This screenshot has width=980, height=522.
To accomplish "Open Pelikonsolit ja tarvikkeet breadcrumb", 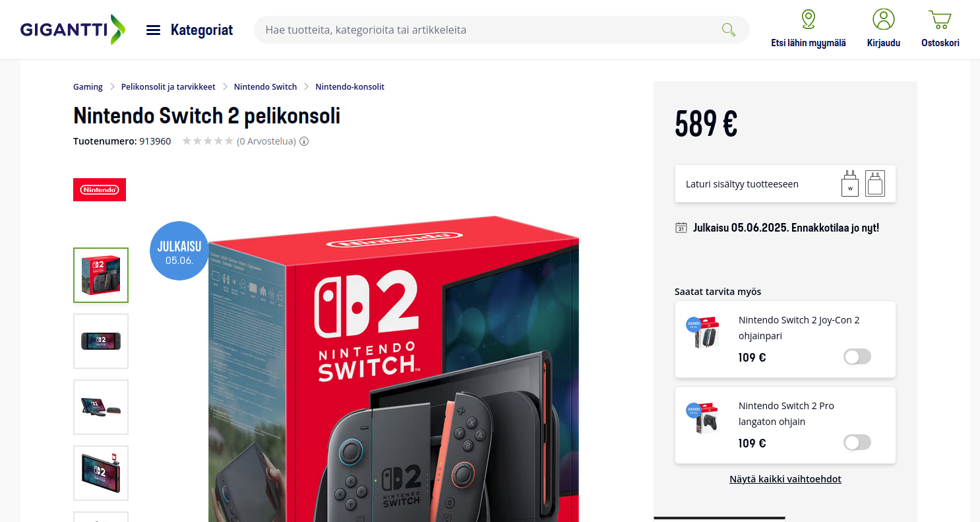I will [x=168, y=87].
